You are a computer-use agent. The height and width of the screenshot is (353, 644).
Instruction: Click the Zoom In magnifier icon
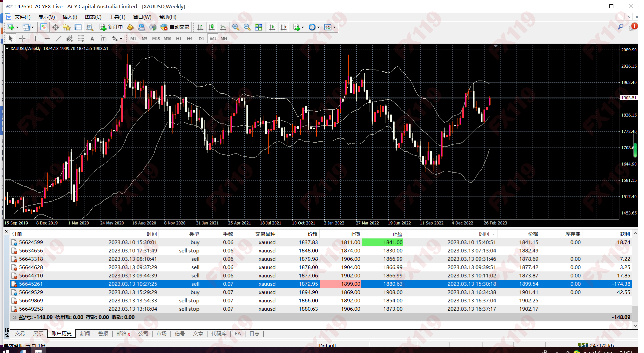point(236,27)
